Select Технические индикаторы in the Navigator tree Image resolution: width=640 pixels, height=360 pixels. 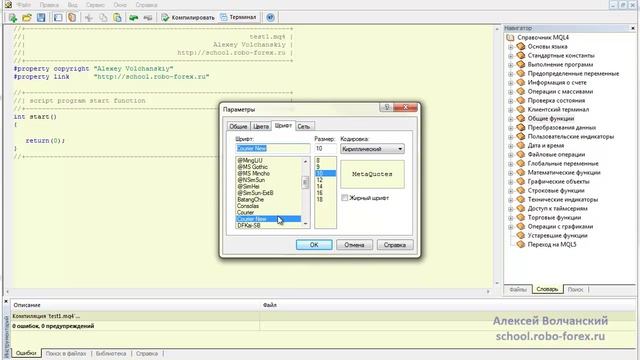563,200
